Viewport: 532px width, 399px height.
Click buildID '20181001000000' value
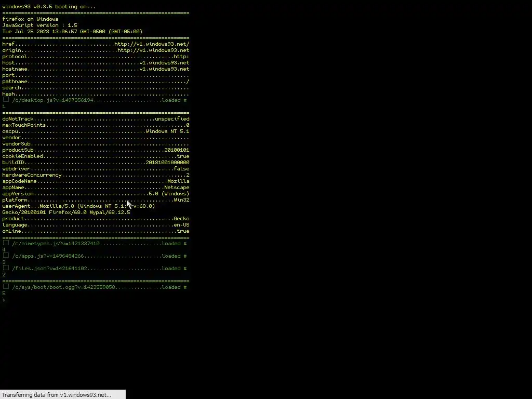pos(167,163)
